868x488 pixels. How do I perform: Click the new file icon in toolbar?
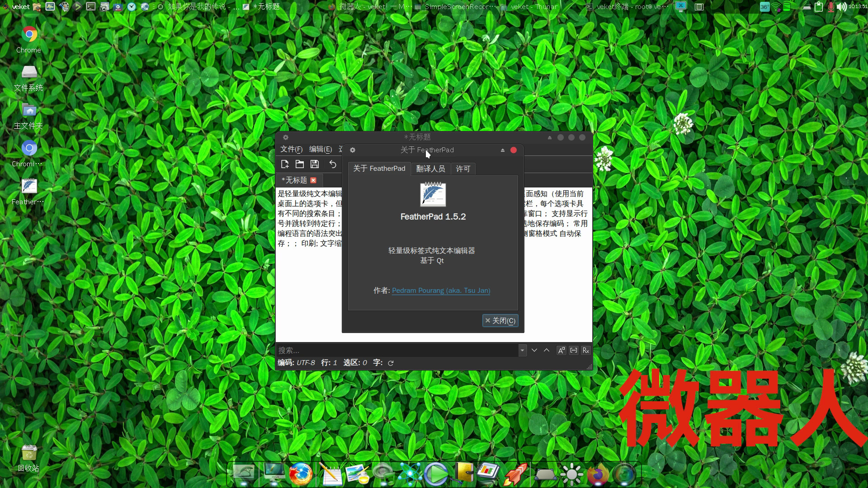(x=285, y=164)
